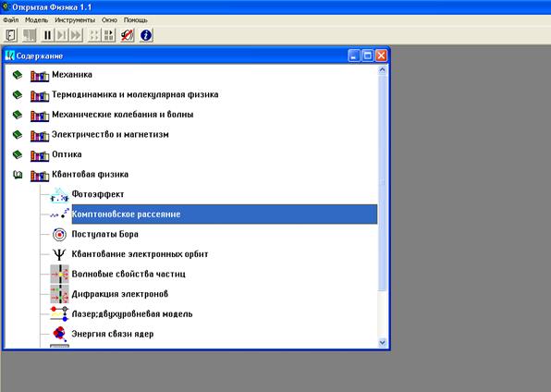The image size is (551, 392).
Task: Open the Энергия связи ядер model
Action: pyautogui.click(x=113, y=334)
